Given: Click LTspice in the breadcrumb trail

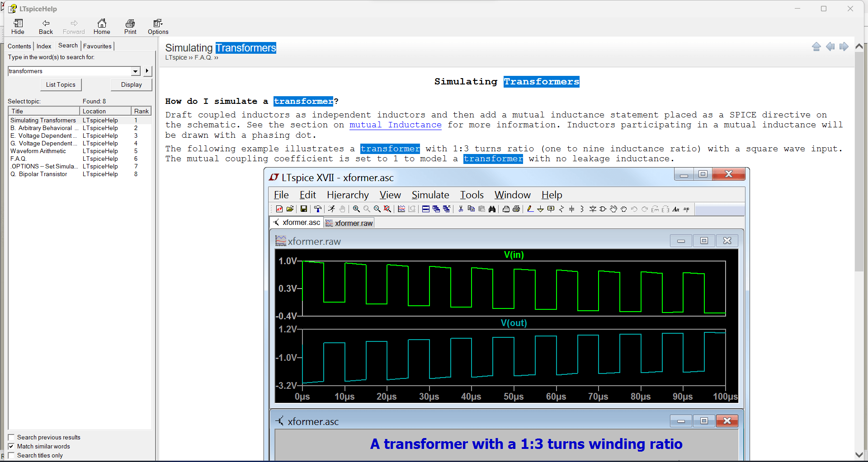Looking at the screenshot, I should (x=176, y=57).
